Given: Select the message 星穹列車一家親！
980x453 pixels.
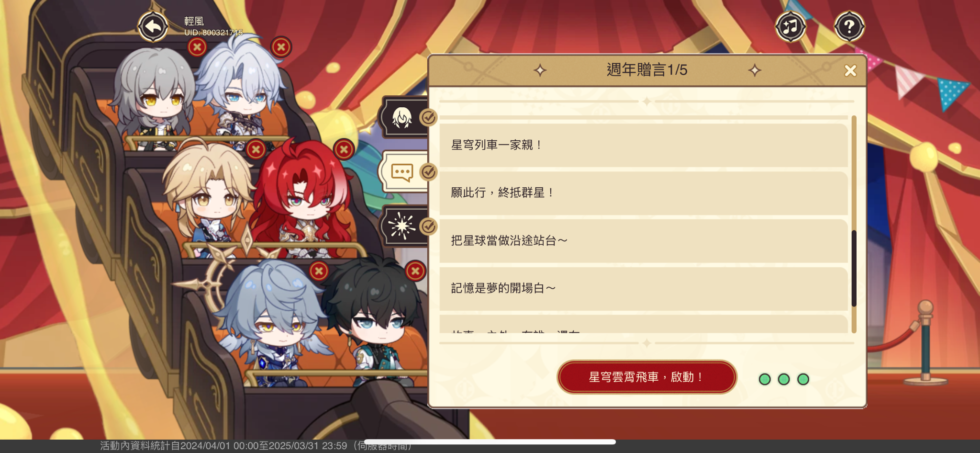Looking at the screenshot, I should [644, 145].
